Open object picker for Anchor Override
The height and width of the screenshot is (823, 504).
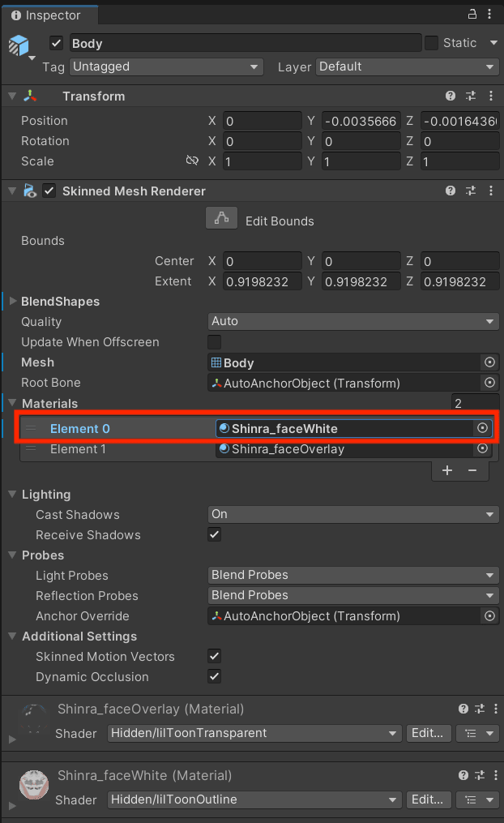489,615
